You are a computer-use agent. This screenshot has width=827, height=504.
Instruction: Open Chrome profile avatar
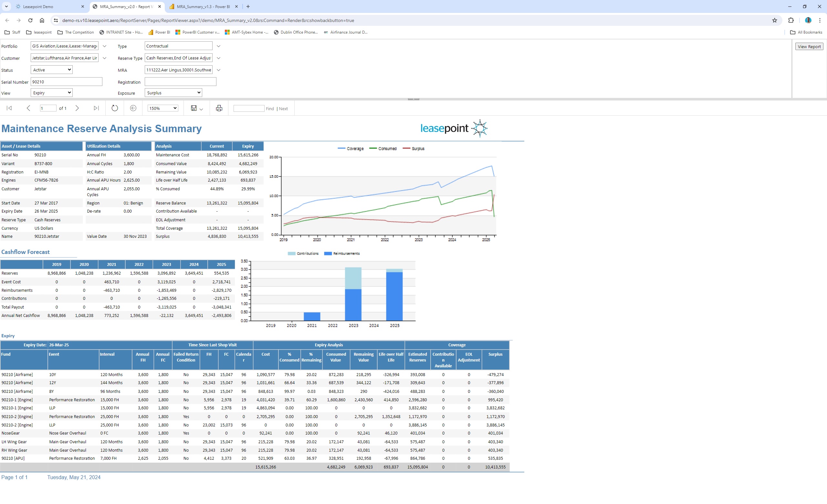pyautogui.click(x=808, y=20)
